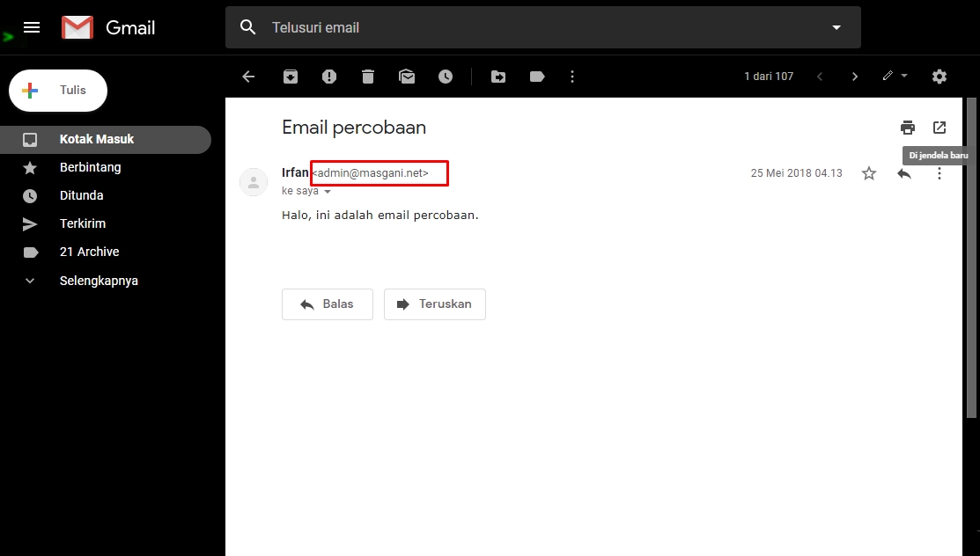Move email to a folder
The image size is (980, 556).
(498, 77)
